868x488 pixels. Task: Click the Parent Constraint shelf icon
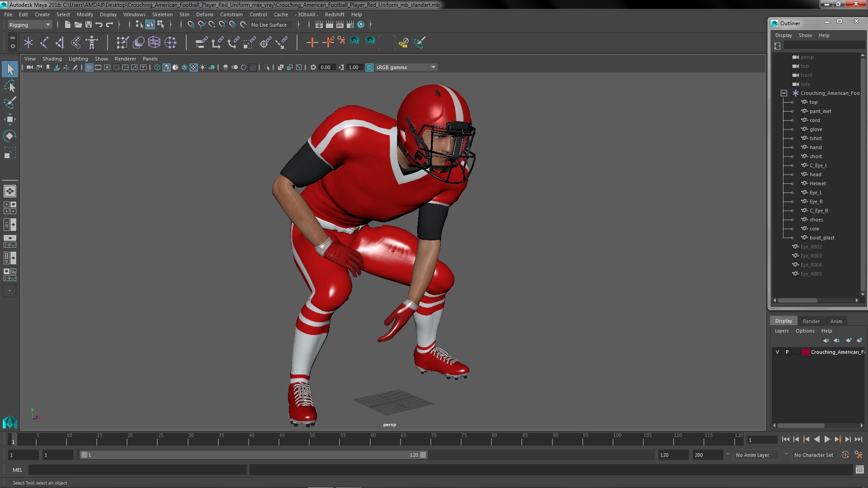pyautogui.click(x=201, y=42)
